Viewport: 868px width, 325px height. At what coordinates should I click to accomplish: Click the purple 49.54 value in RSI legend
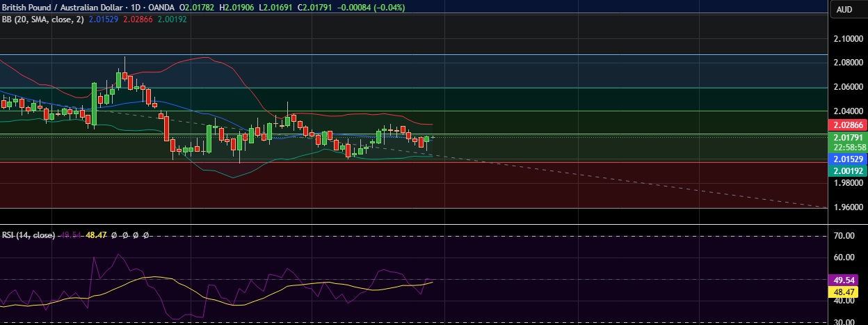coord(70,236)
